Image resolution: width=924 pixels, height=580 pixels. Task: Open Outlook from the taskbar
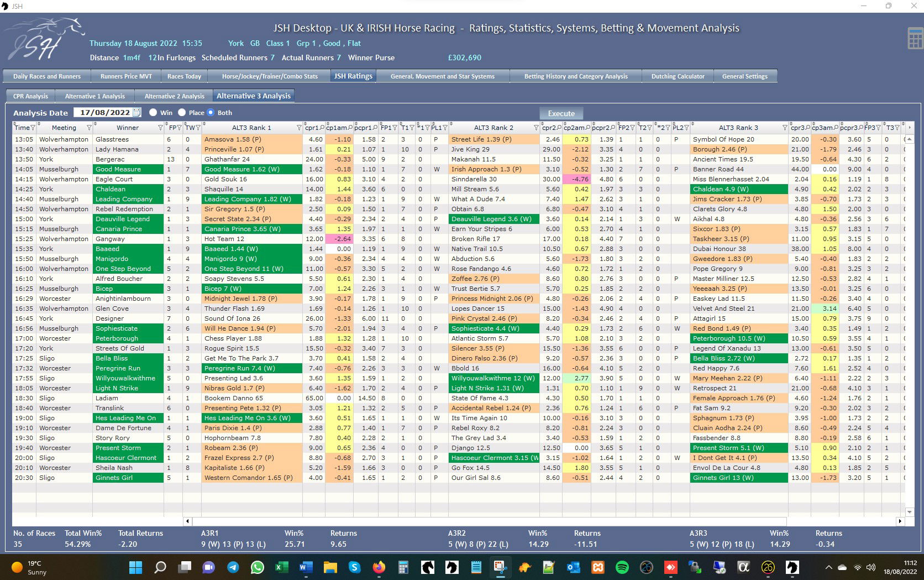[x=573, y=567]
